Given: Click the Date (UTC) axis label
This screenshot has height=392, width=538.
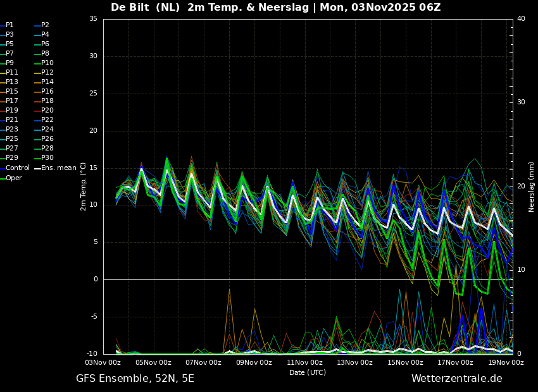Looking at the screenshot, I should click(x=308, y=373).
